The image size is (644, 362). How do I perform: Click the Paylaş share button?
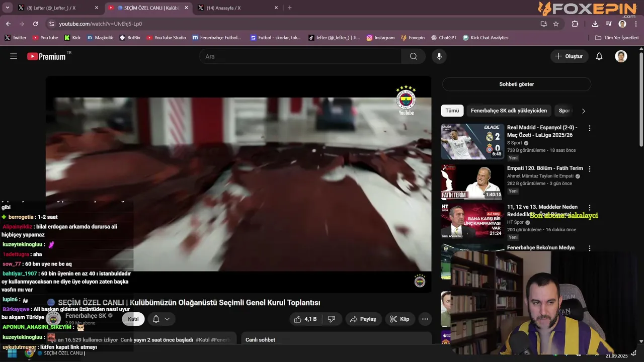tap(363, 319)
